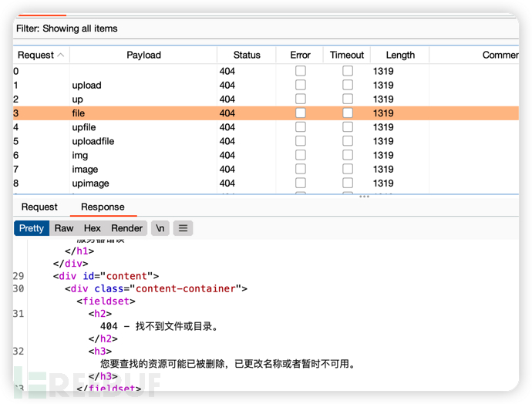Sort by Length column header
532x404 pixels.
[x=400, y=55]
